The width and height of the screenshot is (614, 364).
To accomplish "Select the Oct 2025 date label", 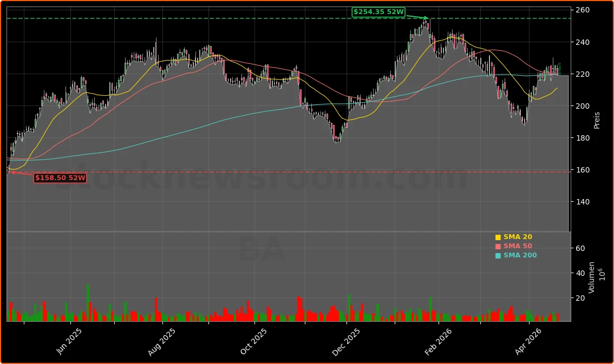I will tap(253, 342).
